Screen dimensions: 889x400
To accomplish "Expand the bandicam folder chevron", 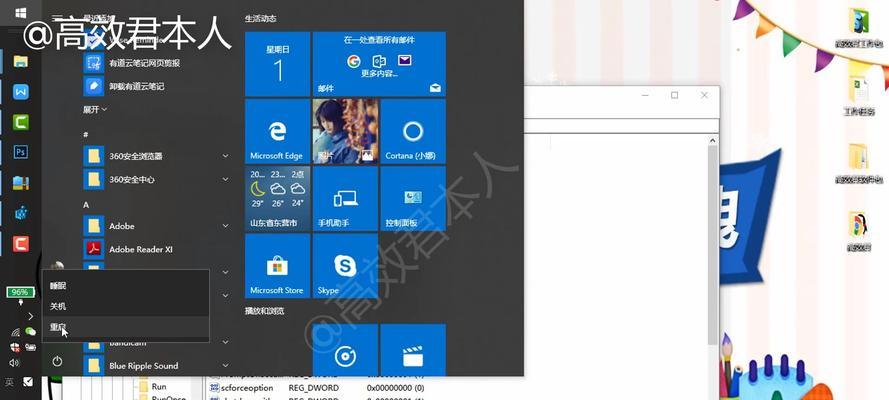I will (225, 343).
